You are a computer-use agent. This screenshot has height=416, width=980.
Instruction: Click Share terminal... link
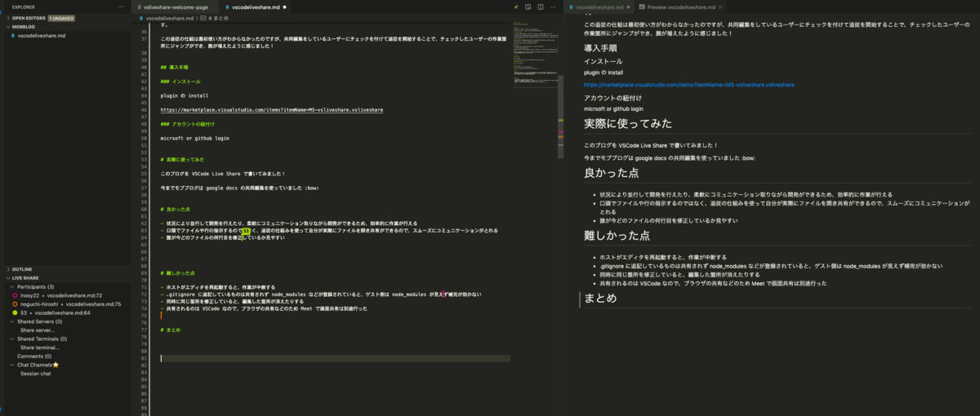(40, 347)
